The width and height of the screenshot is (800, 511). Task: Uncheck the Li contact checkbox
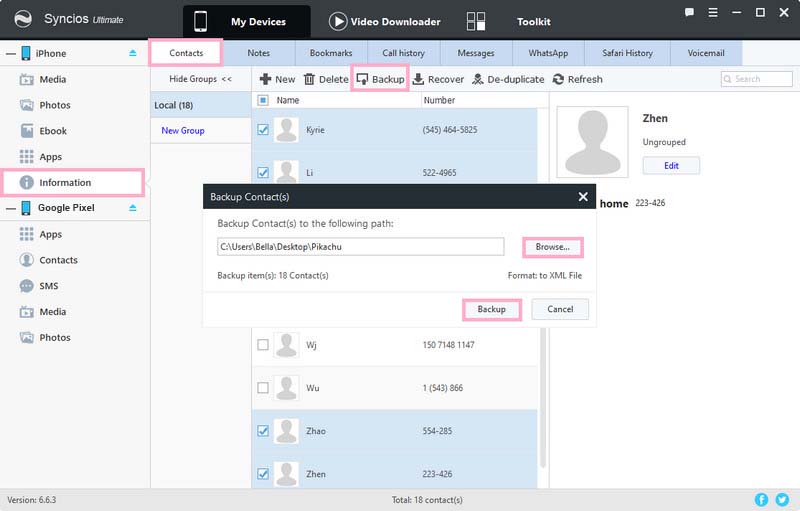point(263,172)
